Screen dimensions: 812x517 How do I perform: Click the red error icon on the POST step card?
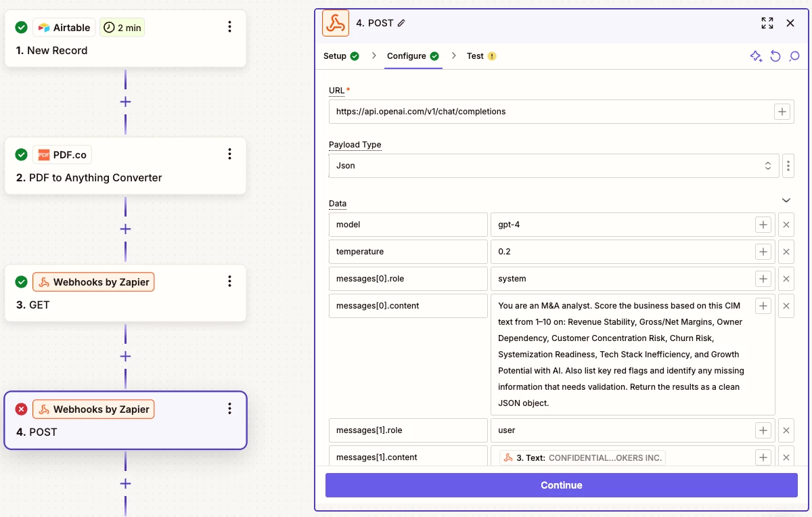point(22,409)
